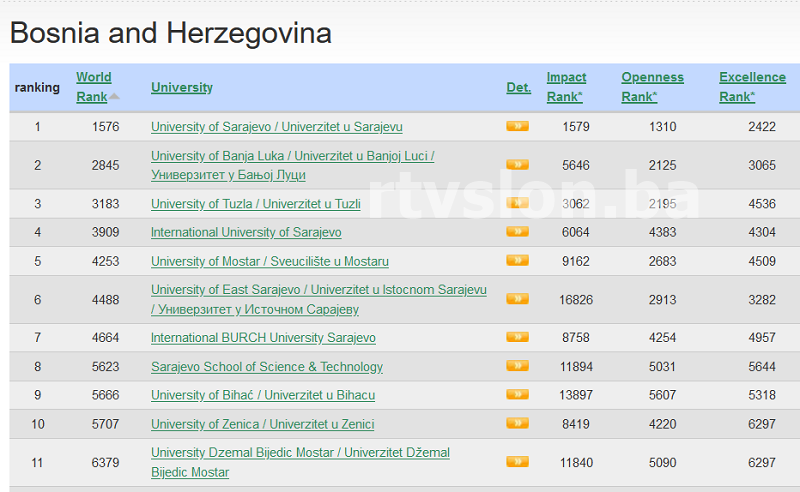
Task: Open University of Sarajevo link
Action: click(276, 127)
